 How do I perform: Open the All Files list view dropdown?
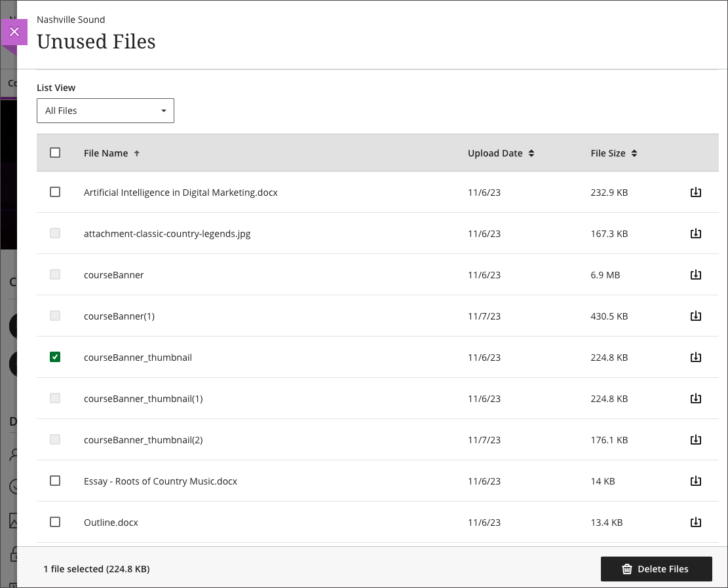coord(105,110)
